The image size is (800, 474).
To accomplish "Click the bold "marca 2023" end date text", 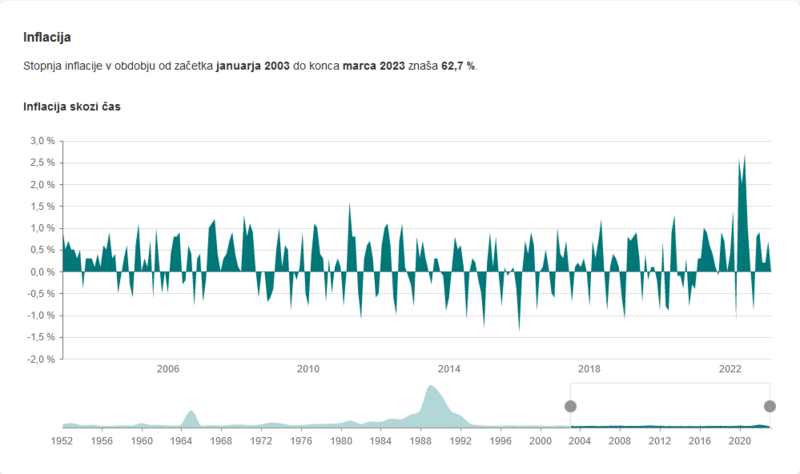I will (374, 65).
